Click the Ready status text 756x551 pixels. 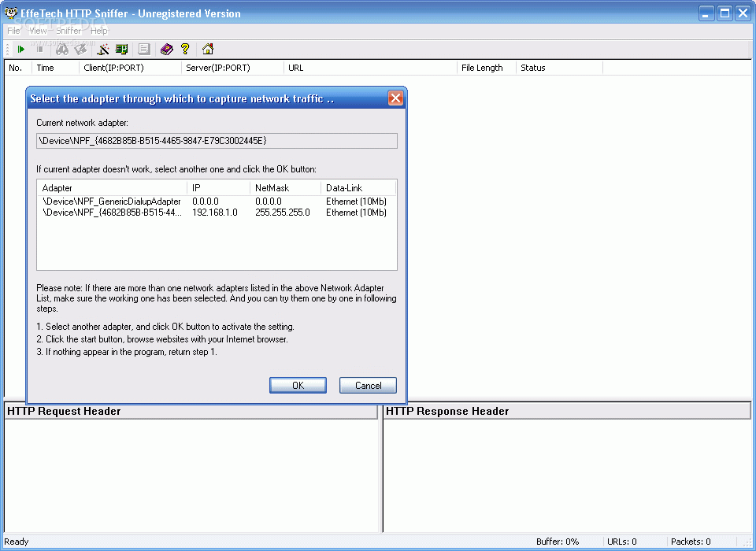[x=17, y=542]
